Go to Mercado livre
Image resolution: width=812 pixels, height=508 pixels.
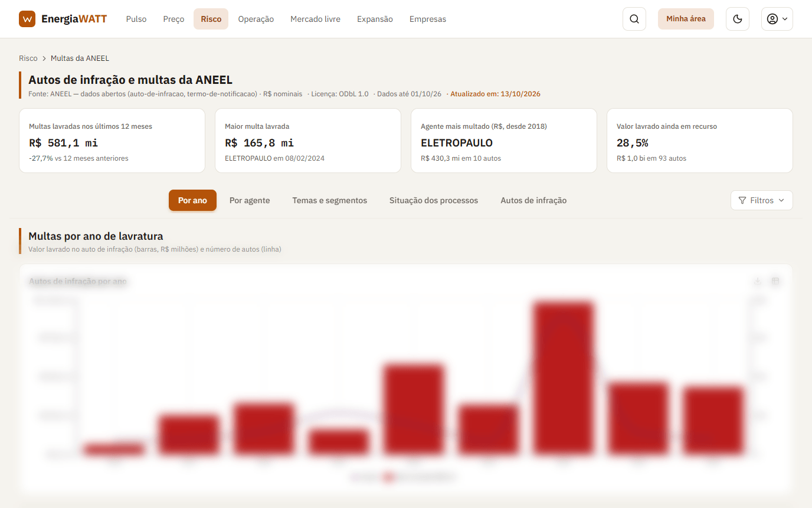click(315, 19)
